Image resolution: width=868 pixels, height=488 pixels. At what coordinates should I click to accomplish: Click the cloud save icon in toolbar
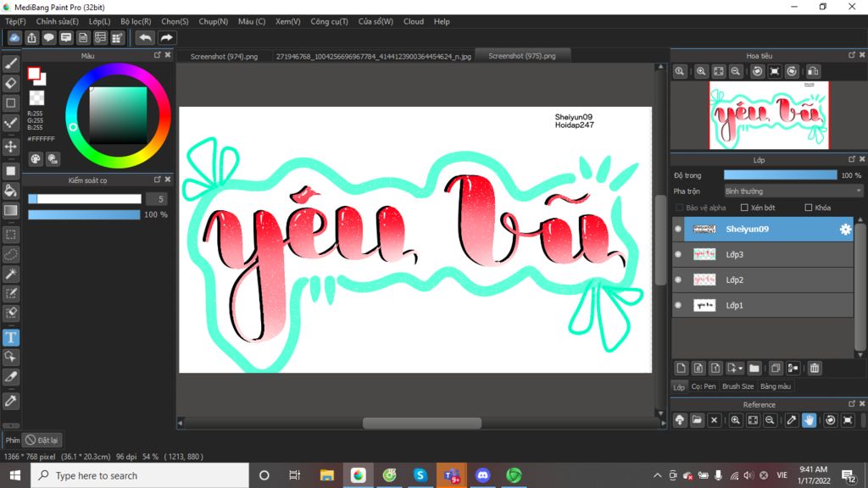click(14, 37)
